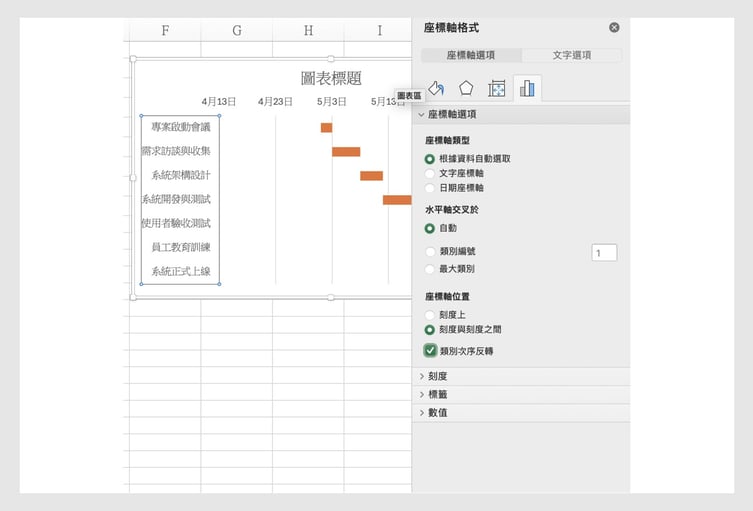Click the 專案啟動會議 category label
The image size is (753, 511).
[x=181, y=127]
